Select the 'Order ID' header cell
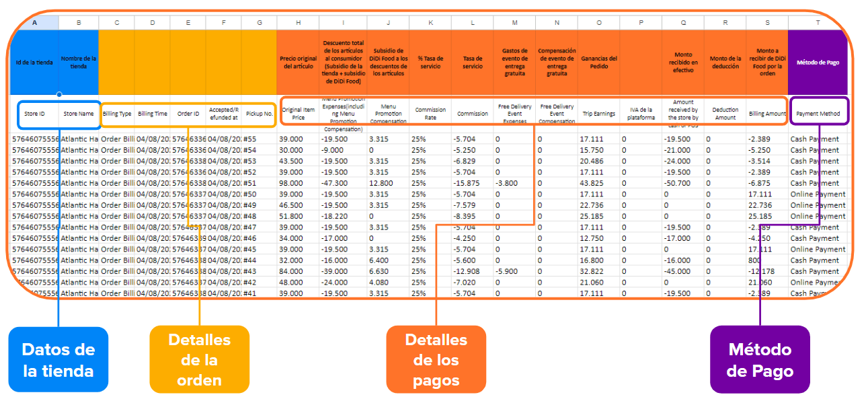Screen dimensions: 868x401 (x=188, y=114)
